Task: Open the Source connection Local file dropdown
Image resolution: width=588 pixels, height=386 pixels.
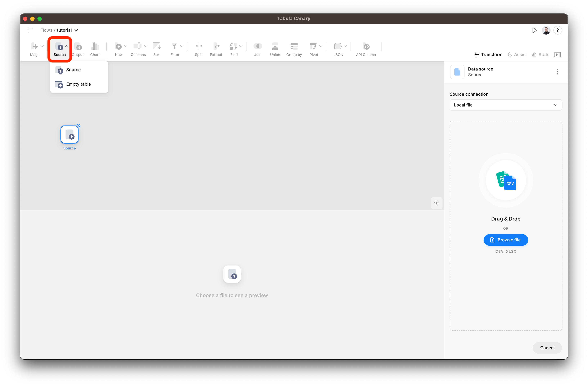Action: coord(506,105)
